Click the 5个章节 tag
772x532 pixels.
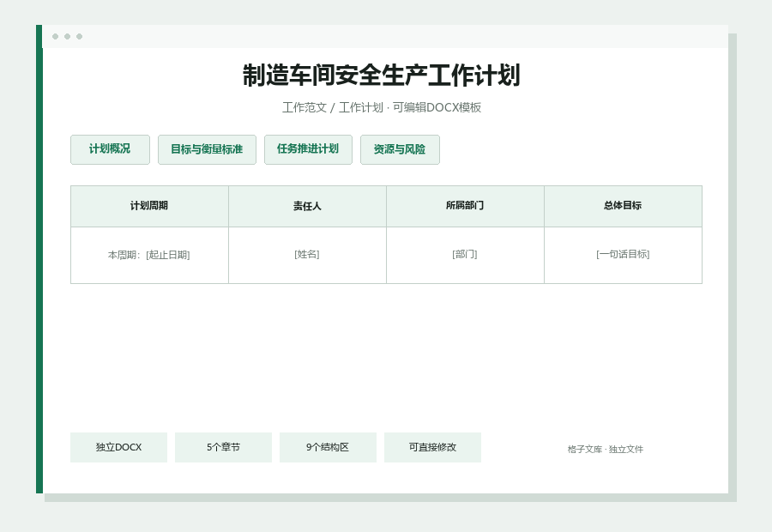(x=223, y=447)
